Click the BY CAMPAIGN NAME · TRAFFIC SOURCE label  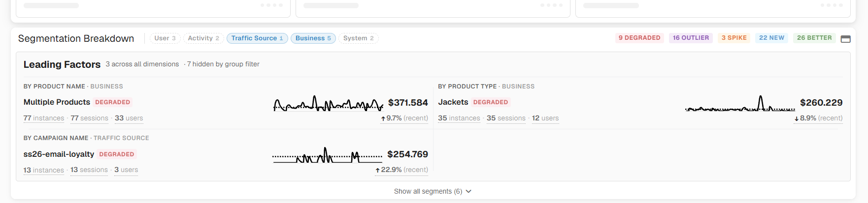[x=86, y=138]
